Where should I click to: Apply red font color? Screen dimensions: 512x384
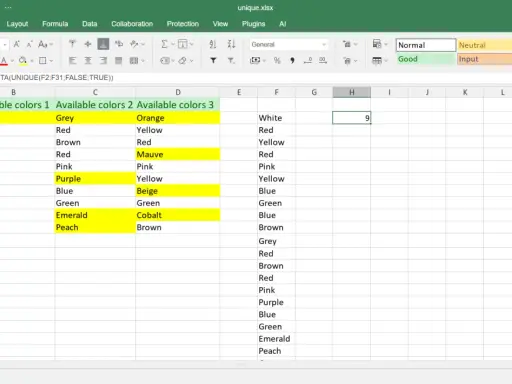4,61
